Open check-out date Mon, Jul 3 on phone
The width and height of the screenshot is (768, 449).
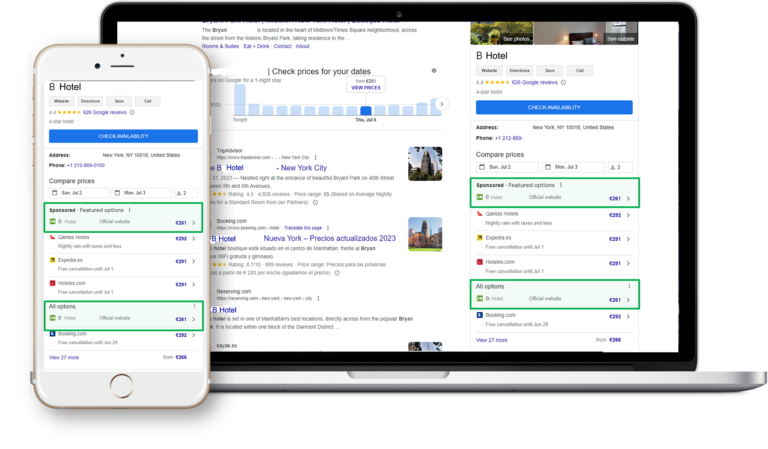click(x=142, y=193)
